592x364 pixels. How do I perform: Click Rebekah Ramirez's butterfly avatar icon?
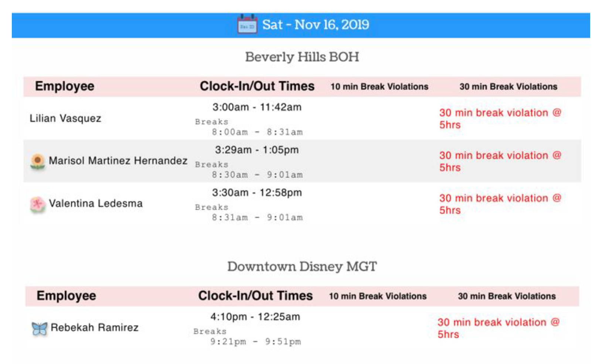pos(39,328)
